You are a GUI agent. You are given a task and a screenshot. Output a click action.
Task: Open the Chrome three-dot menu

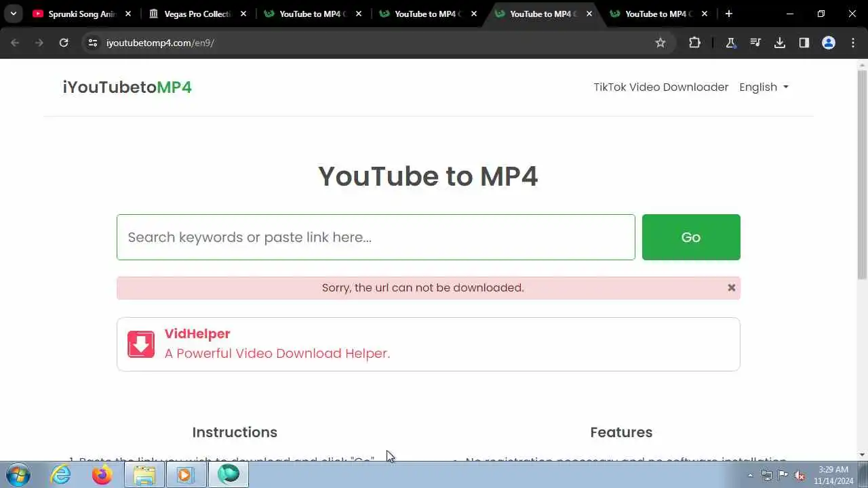pyautogui.click(x=853, y=43)
